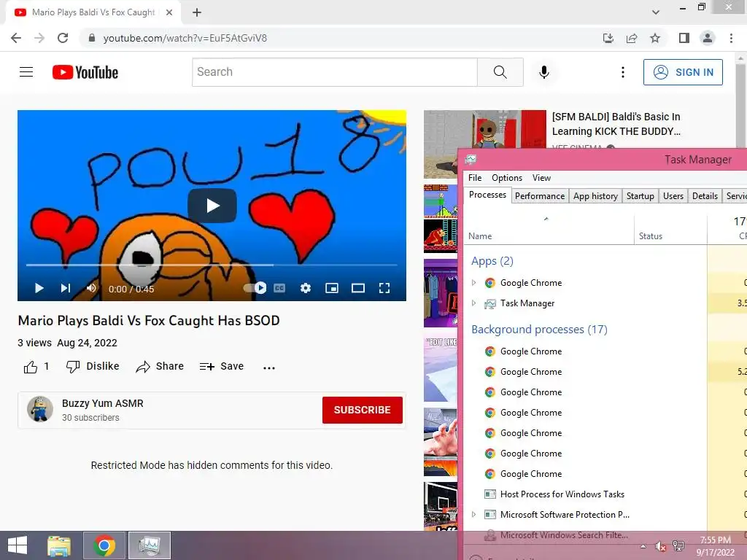This screenshot has height=560, width=747.
Task: Subscribe to Buzzy Yum ASMR
Action: click(362, 410)
